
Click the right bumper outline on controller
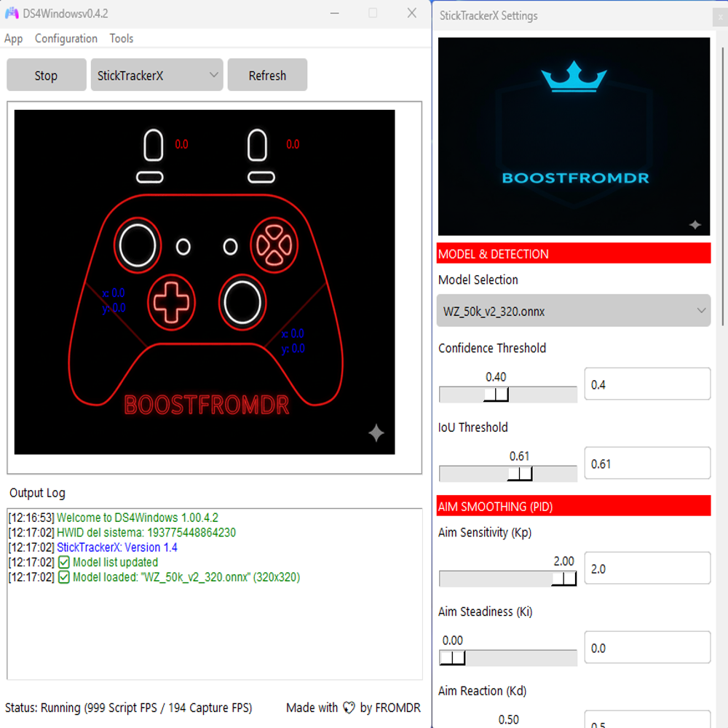[261, 178]
